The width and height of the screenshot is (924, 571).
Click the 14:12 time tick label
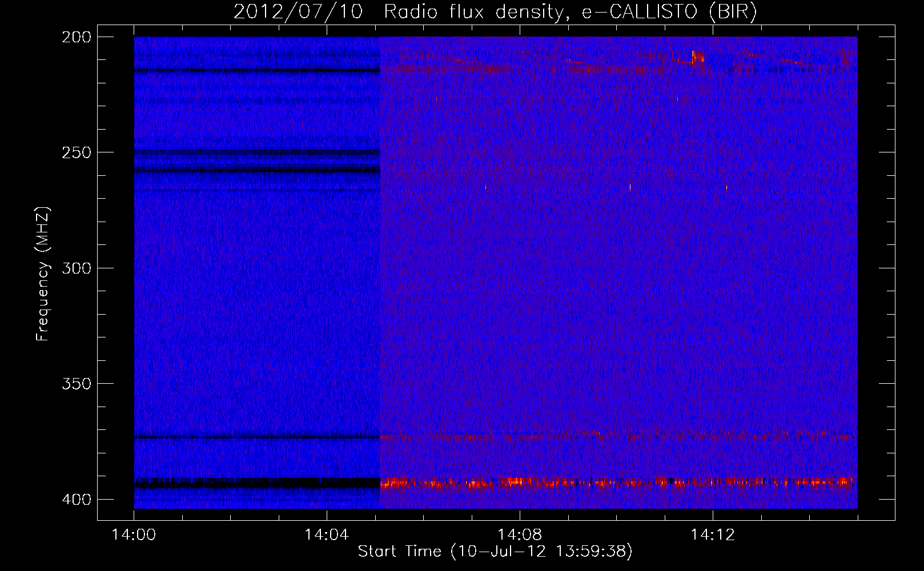(x=713, y=535)
